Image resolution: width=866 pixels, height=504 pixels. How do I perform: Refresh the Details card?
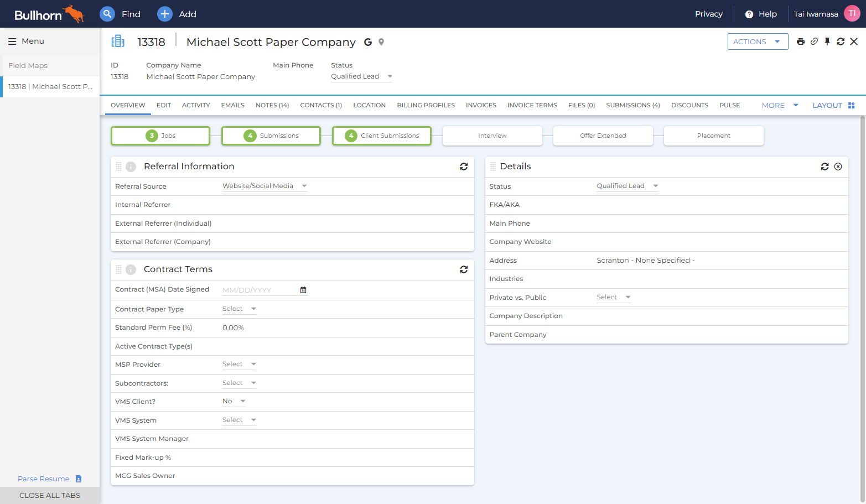[x=825, y=167]
